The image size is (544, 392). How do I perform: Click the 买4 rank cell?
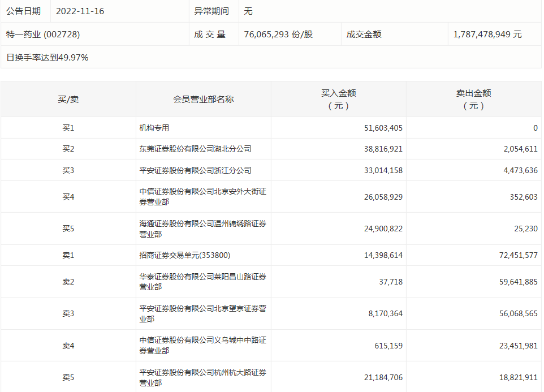click(68, 197)
